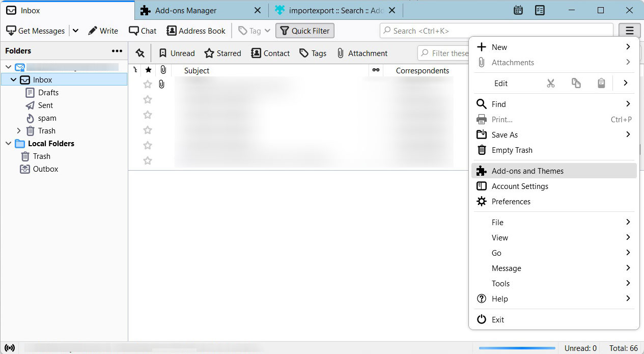Choose Empty Trash from menu

click(554, 150)
